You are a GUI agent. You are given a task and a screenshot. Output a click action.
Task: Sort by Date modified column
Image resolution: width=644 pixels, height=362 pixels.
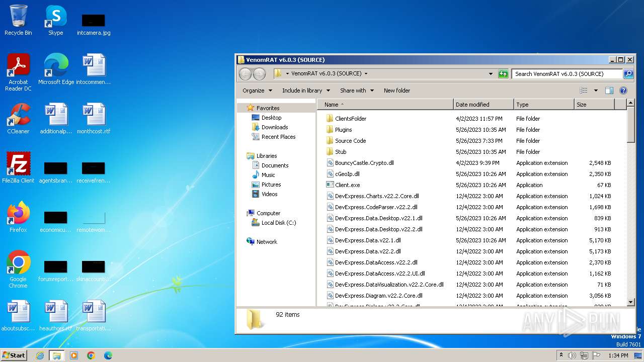pos(484,105)
